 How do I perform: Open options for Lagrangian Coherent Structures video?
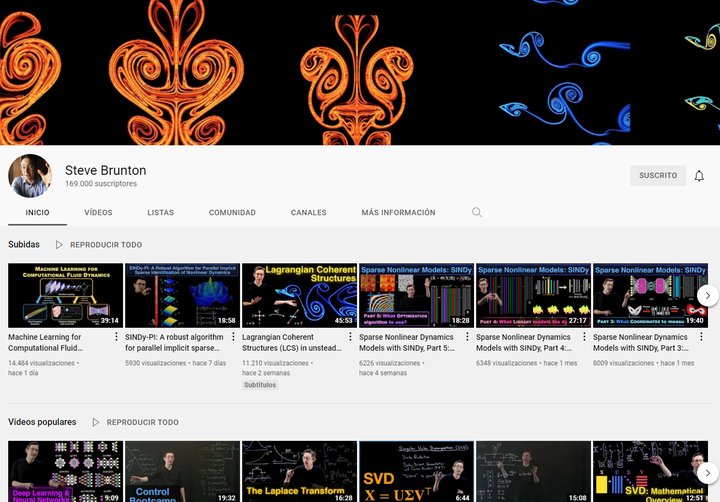(x=350, y=337)
